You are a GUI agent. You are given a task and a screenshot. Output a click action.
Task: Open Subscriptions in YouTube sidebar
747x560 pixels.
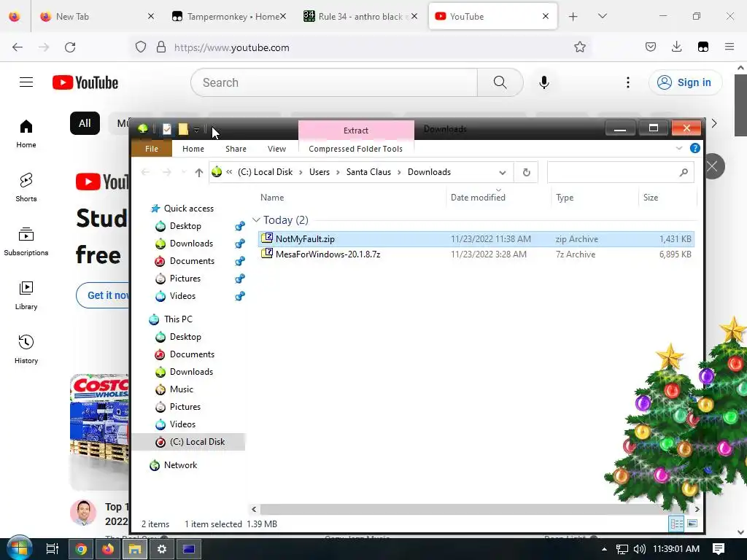(26, 241)
